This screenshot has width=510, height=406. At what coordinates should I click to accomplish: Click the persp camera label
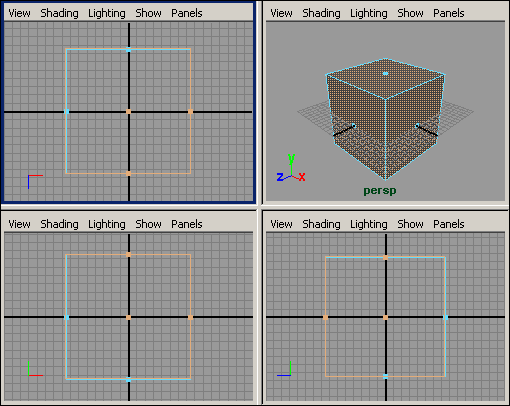(380, 191)
